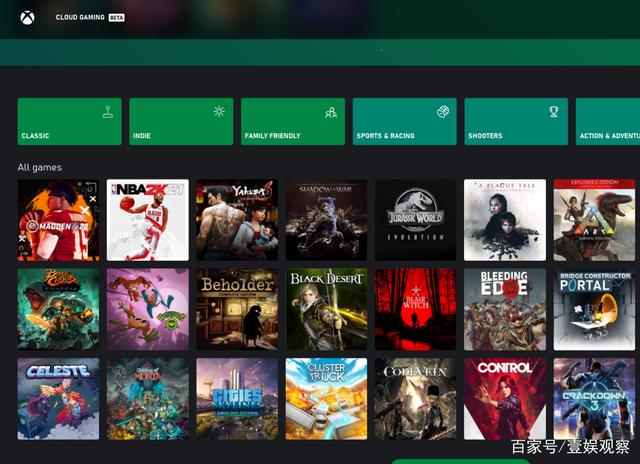Screen dimensions: 640x464
Task: Open the Indie category tile
Action: (x=181, y=121)
